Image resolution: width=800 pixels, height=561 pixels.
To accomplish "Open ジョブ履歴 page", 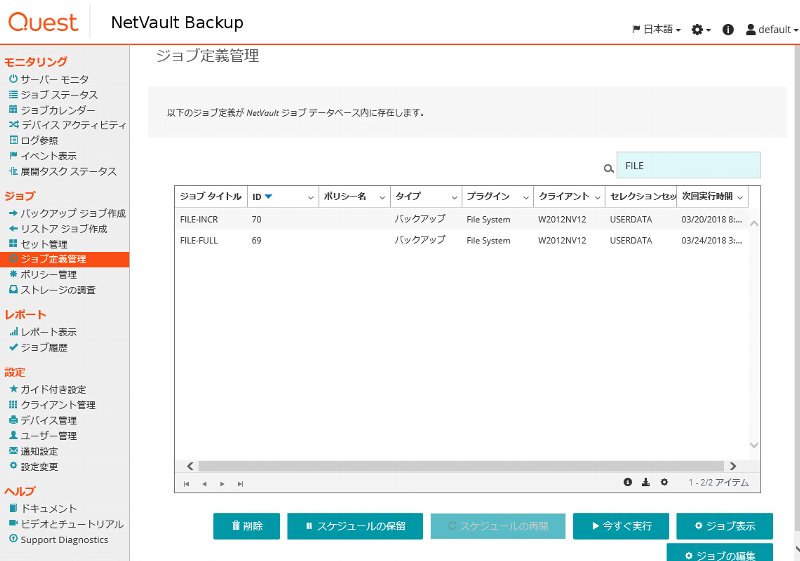I will point(38,347).
